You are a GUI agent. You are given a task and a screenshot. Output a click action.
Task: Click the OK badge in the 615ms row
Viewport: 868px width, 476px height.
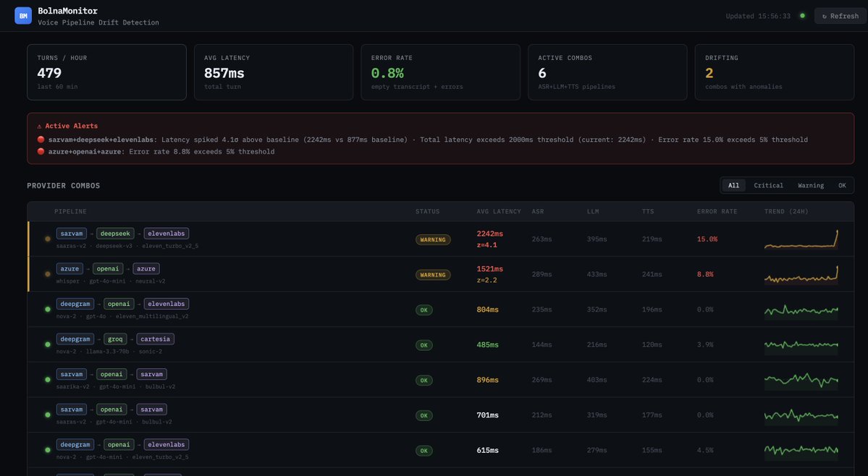(424, 451)
